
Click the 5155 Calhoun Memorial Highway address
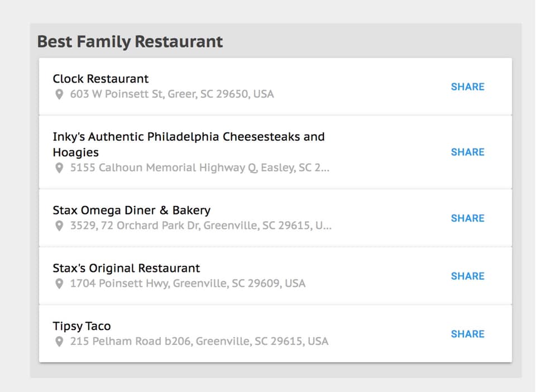(200, 168)
